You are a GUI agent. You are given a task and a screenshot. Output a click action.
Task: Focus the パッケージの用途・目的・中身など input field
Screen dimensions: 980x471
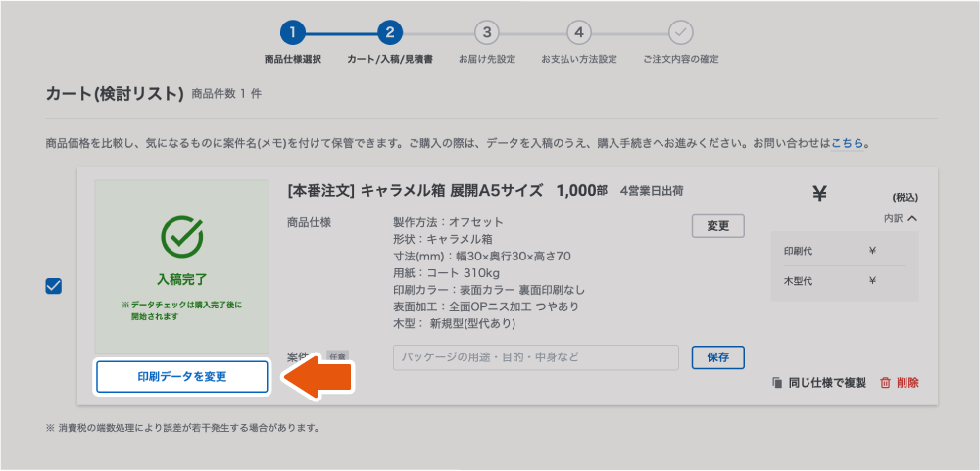coord(536,357)
